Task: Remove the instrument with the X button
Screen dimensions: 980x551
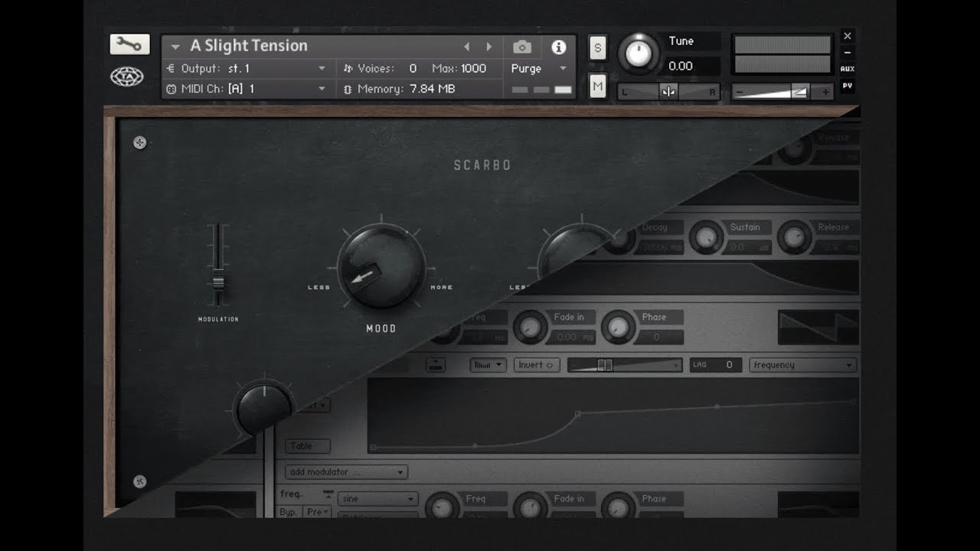Action: point(847,36)
